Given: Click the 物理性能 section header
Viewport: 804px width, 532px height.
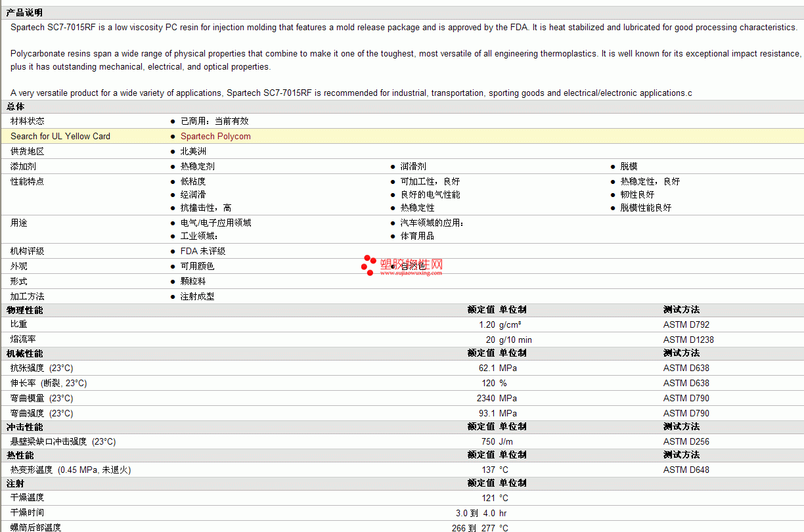Looking at the screenshot, I should click(x=24, y=309).
